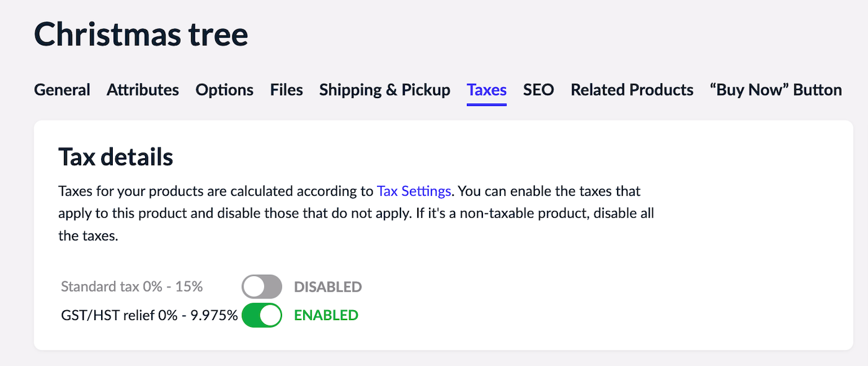
Task: Click the Tax details heading
Action: (115, 157)
